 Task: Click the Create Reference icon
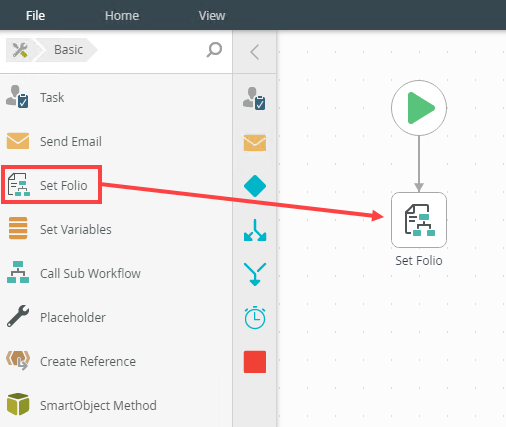pyautogui.click(x=18, y=360)
